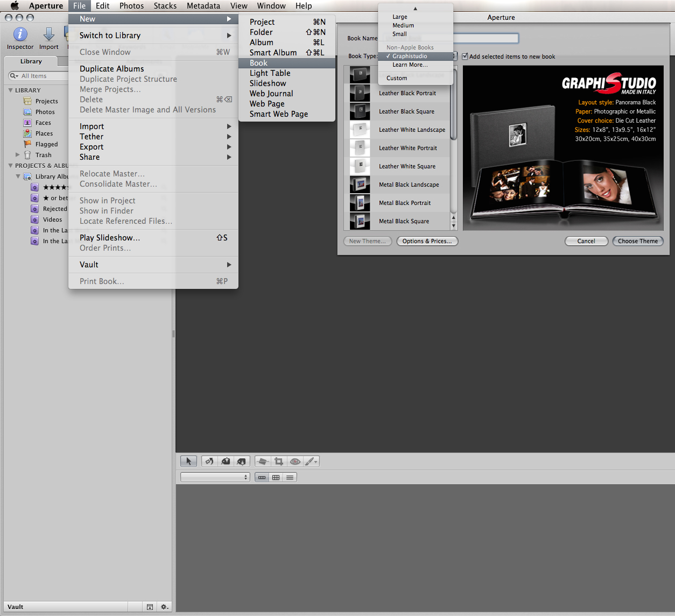The image size is (675, 616).
Task: Select Smart Album in the New submenu
Action: coord(287,53)
